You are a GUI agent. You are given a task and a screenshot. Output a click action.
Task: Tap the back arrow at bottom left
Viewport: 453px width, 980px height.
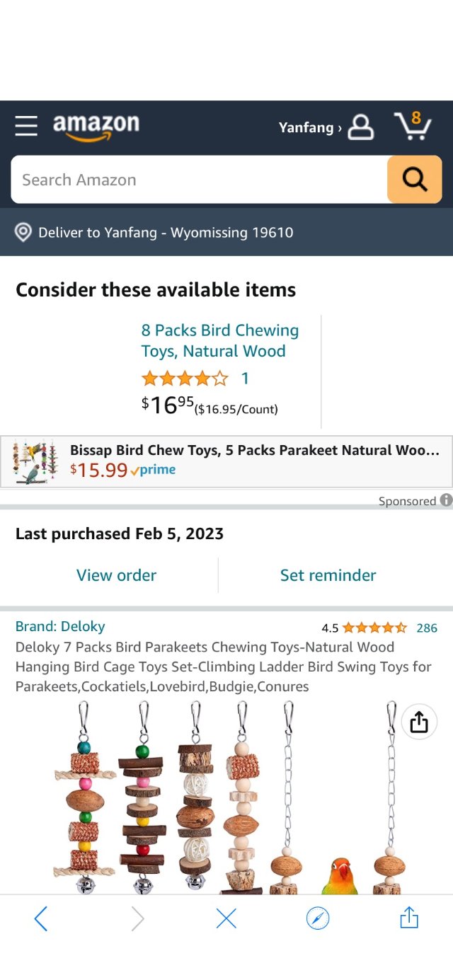click(x=41, y=918)
